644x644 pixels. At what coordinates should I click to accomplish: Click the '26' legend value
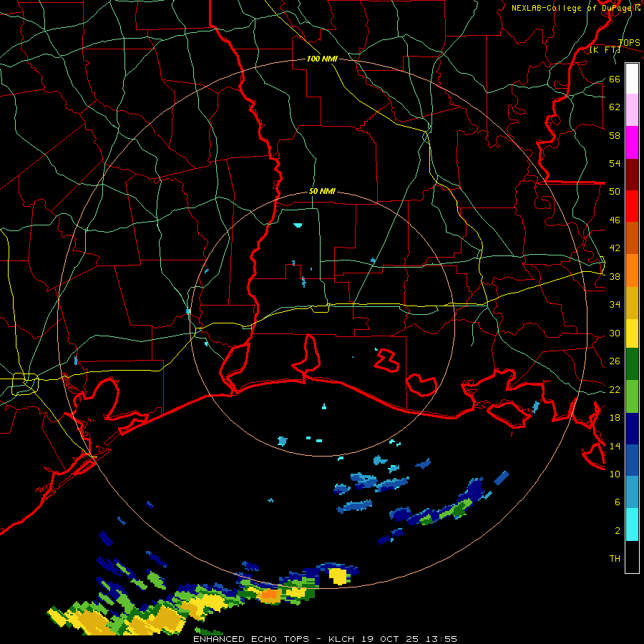coord(615,361)
